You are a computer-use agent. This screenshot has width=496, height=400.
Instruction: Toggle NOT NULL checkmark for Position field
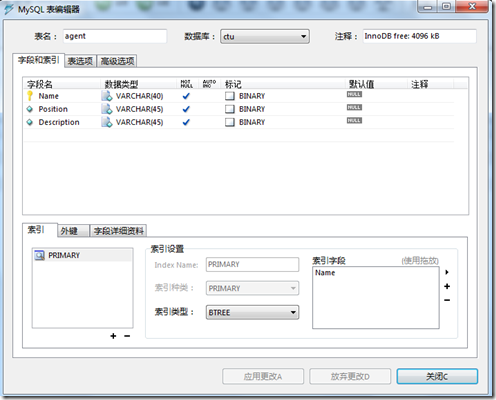click(x=186, y=109)
